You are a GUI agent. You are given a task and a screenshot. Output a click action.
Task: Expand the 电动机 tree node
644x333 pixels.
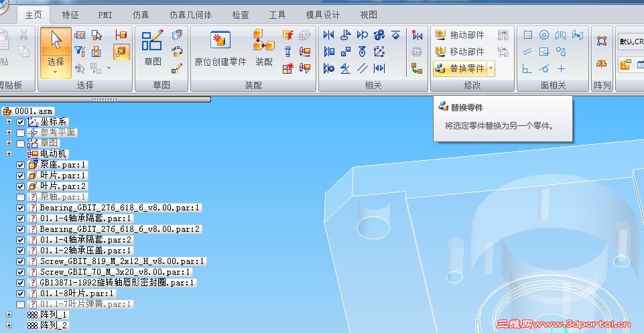point(9,154)
